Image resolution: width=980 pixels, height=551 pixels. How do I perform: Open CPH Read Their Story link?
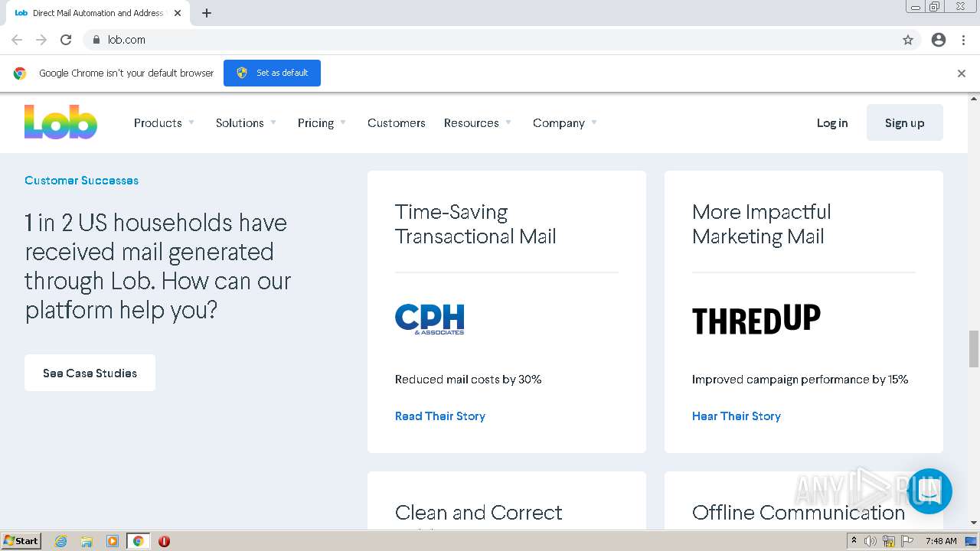440,416
